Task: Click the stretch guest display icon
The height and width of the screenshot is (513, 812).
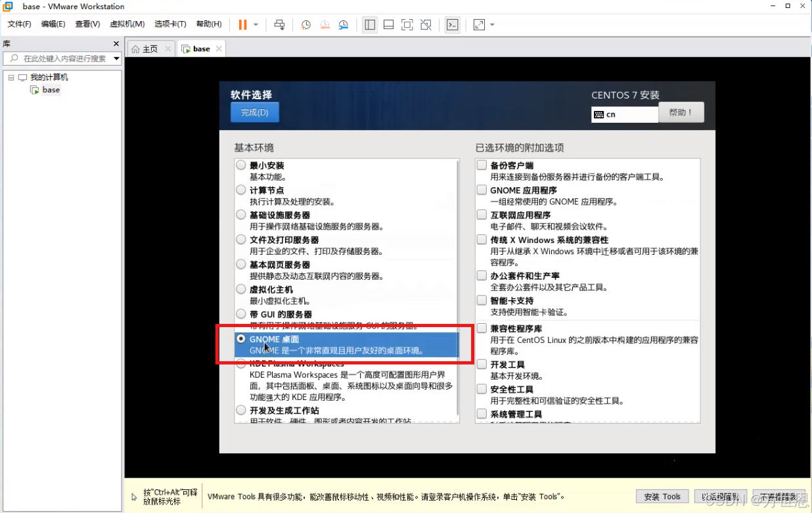Action: point(479,24)
